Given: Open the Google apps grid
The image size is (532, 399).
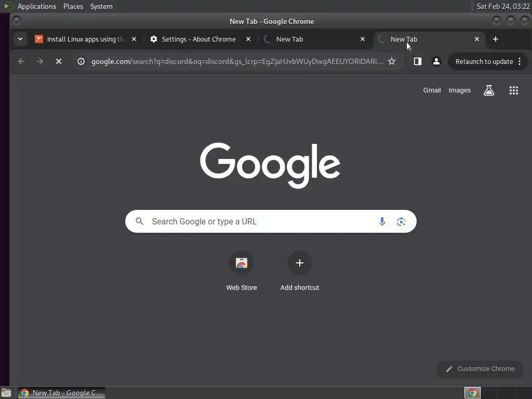Looking at the screenshot, I should pos(514,90).
